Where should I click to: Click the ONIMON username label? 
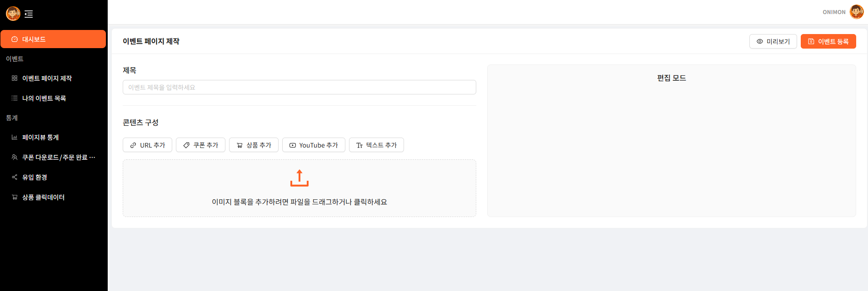[834, 12]
